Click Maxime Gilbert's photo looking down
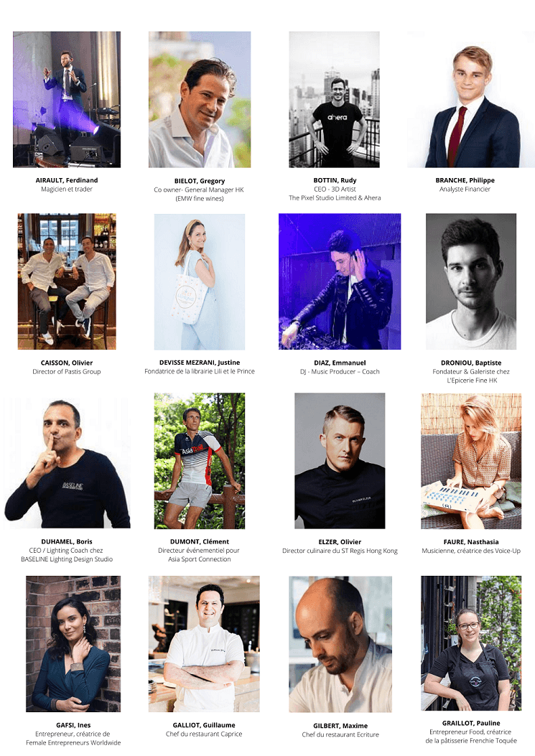Image resolution: width=535 pixels, height=756 pixels. pos(340,644)
